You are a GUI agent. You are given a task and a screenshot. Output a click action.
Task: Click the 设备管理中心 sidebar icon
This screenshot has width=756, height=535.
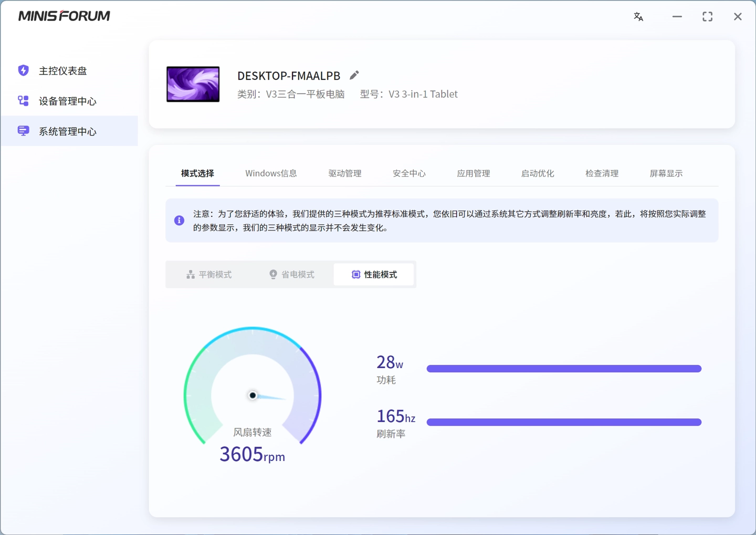pyautogui.click(x=23, y=101)
